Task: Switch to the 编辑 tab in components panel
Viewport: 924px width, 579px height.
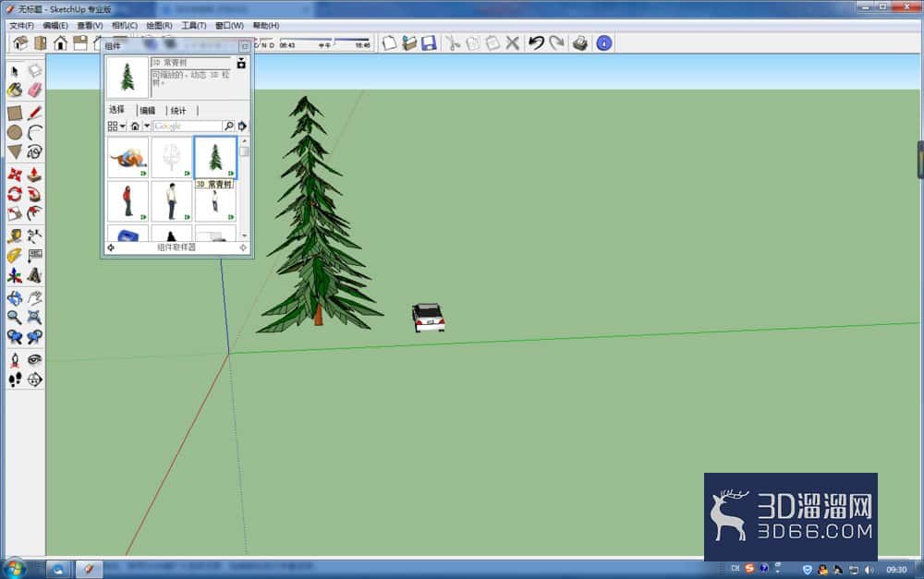Action: click(x=147, y=110)
